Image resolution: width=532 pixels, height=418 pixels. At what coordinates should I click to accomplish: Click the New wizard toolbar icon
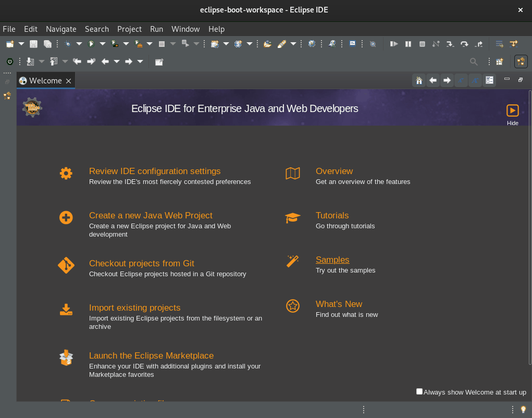click(x=10, y=44)
